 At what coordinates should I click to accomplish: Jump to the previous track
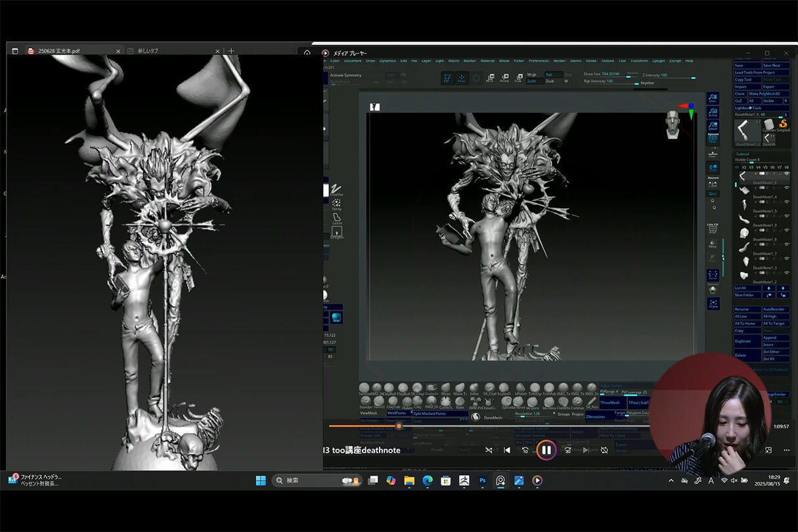pos(506,450)
